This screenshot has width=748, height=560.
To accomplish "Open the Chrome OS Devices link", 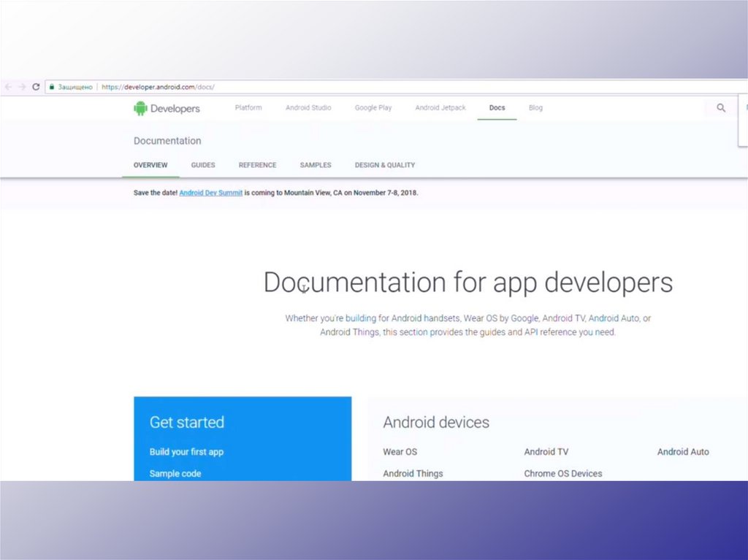I will (x=563, y=474).
